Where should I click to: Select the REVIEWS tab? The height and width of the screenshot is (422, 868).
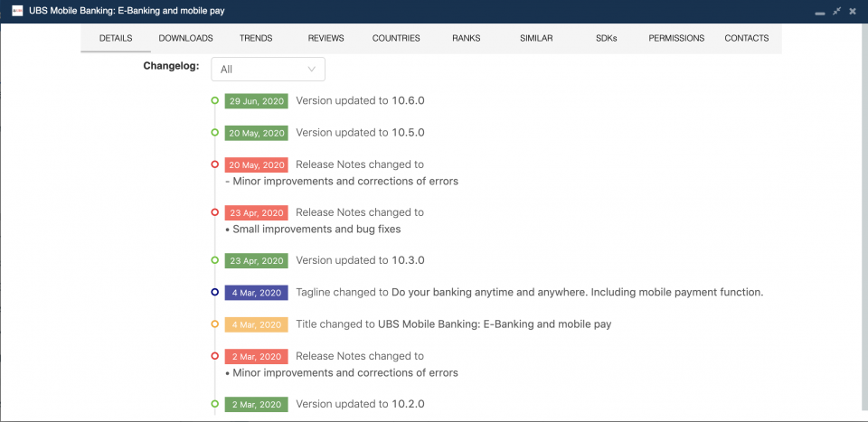click(x=326, y=38)
